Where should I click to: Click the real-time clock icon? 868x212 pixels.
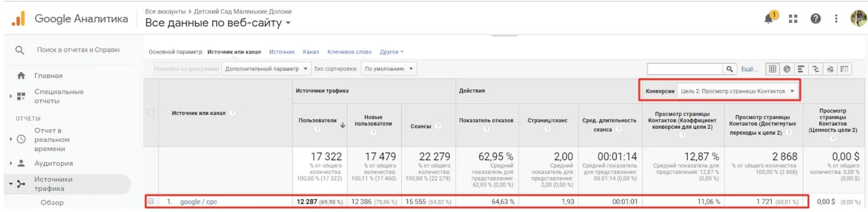click(21, 139)
